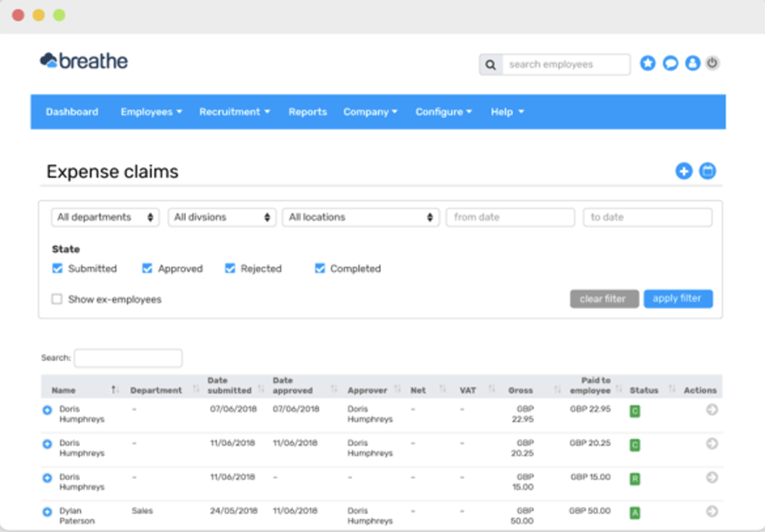This screenshot has width=765, height=532.
Task: Open actions arrow for GBP 22.95 claim
Action: pos(712,410)
